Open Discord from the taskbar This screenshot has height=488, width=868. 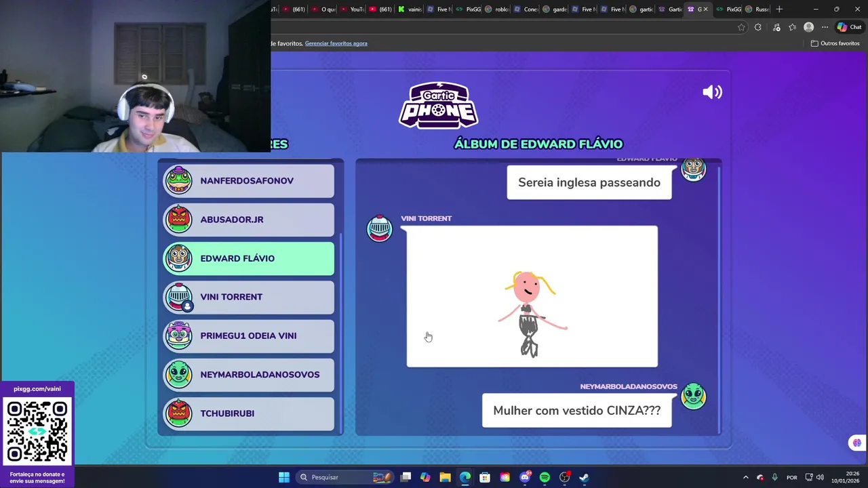525,477
